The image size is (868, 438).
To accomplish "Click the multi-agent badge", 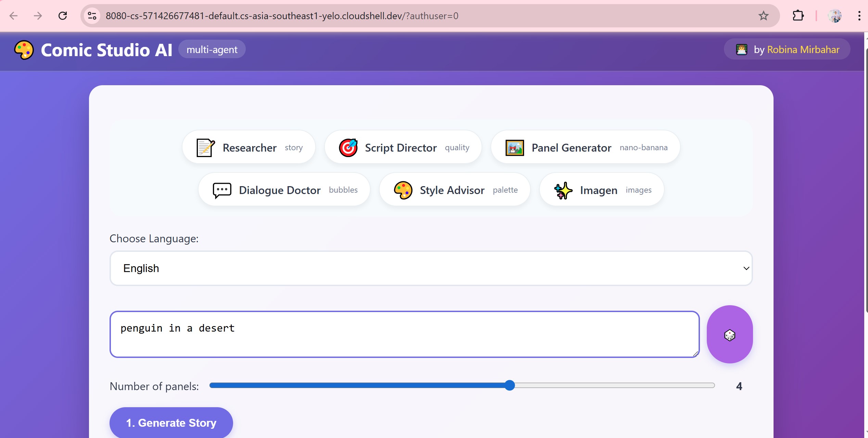I will 212,50.
